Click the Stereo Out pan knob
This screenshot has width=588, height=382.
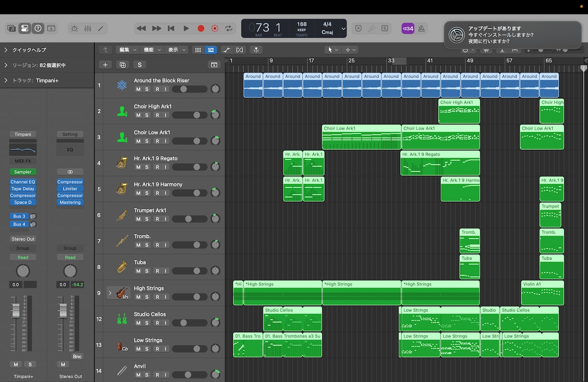coord(70,271)
